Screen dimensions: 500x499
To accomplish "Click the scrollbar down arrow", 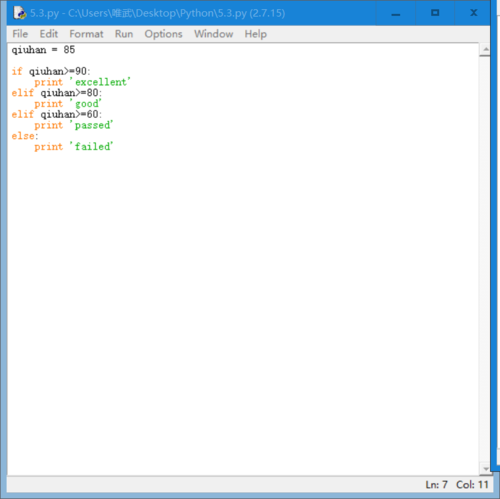I will (486, 469).
